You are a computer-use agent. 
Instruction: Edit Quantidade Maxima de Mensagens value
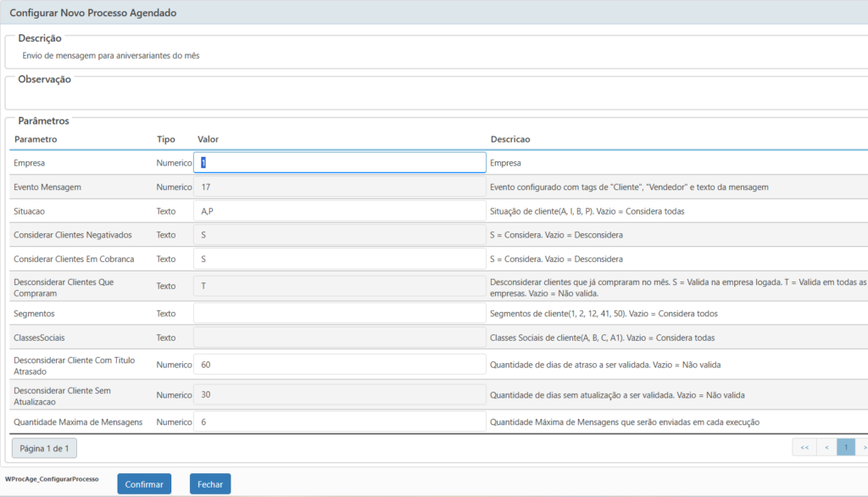[339, 422]
